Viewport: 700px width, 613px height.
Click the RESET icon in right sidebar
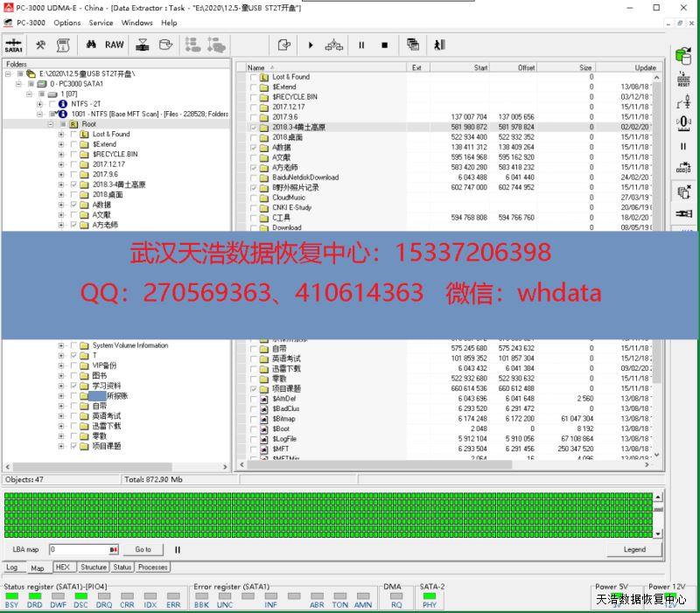pyautogui.click(x=683, y=80)
